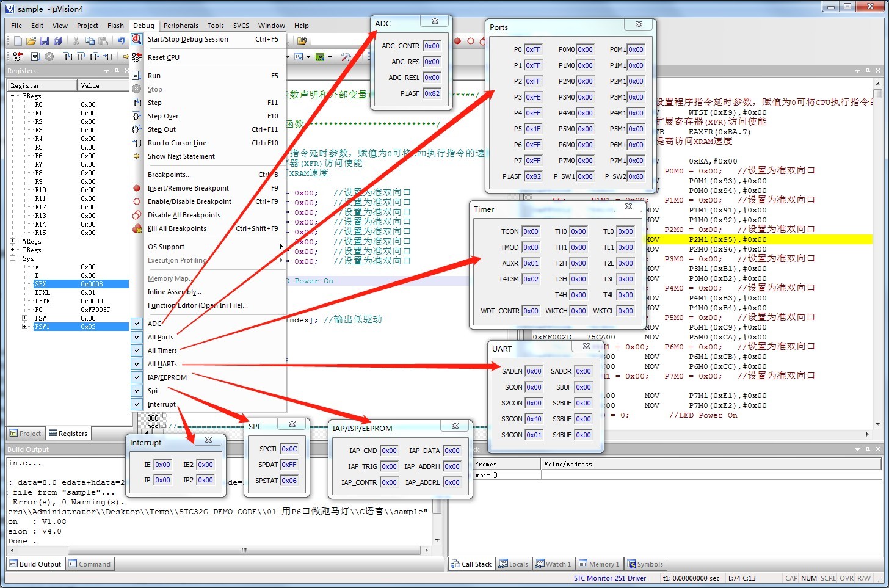Image resolution: width=889 pixels, height=588 pixels.
Task: Click the Reset CPU toolbar icon
Action: click(x=18, y=57)
